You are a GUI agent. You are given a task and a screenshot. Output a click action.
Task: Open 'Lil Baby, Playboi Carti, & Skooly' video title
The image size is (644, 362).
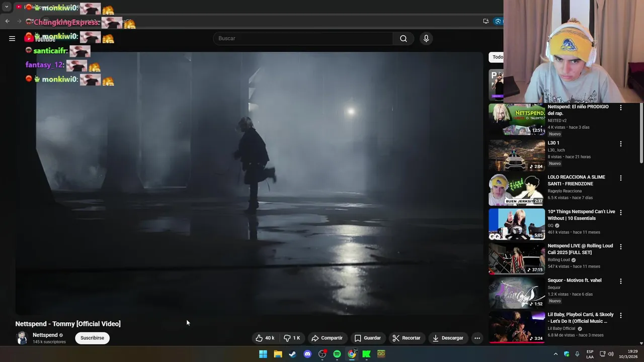point(581,318)
